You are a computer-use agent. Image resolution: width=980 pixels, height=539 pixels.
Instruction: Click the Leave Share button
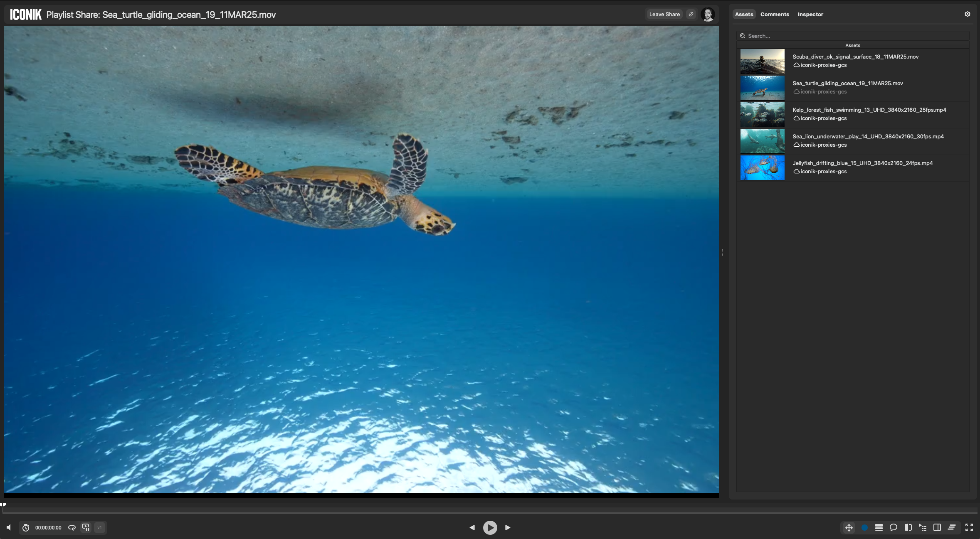coord(664,14)
